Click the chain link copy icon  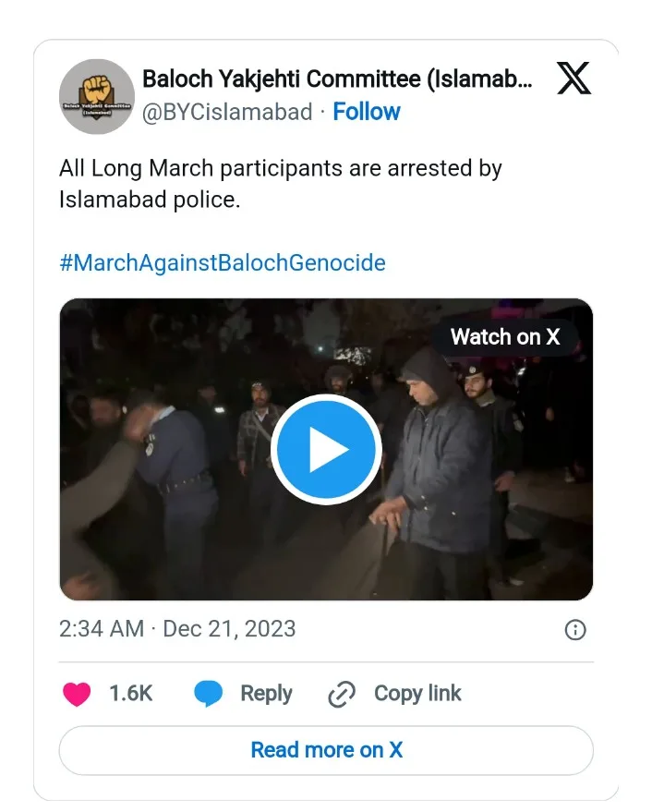(343, 694)
